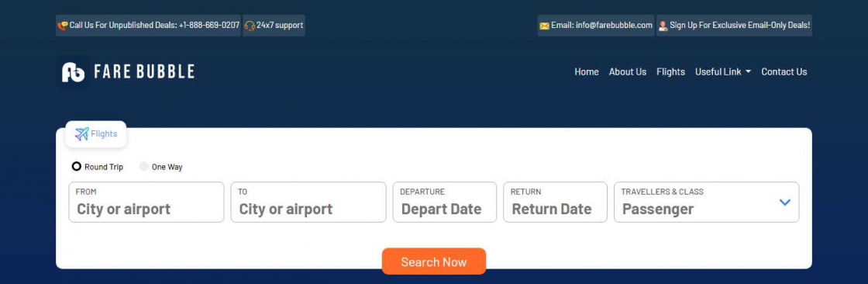This screenshot has height=284, width=868.
Task: Open the Contact Us page
Action: point(784,71)
